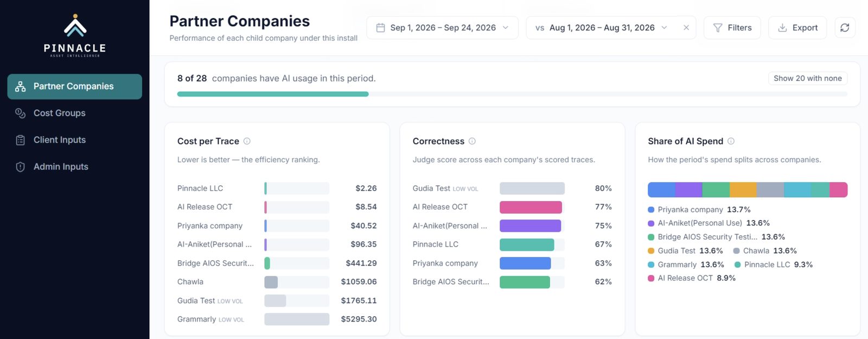The image size is (868, 339).
Task: Expand the Aug 1 – Aug 31 comparison dropdown
Action: pos(602,28)
